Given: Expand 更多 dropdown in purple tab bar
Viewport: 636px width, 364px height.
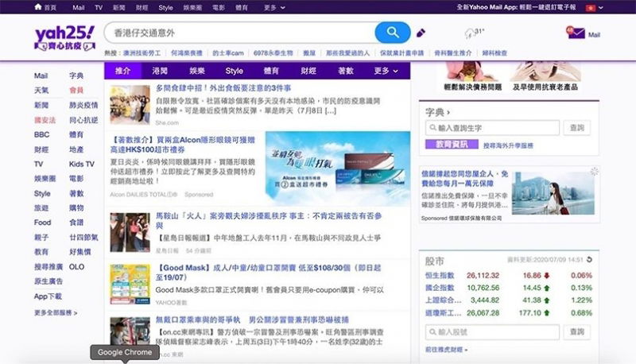Looking at the screenshot, I should point(386,71).
